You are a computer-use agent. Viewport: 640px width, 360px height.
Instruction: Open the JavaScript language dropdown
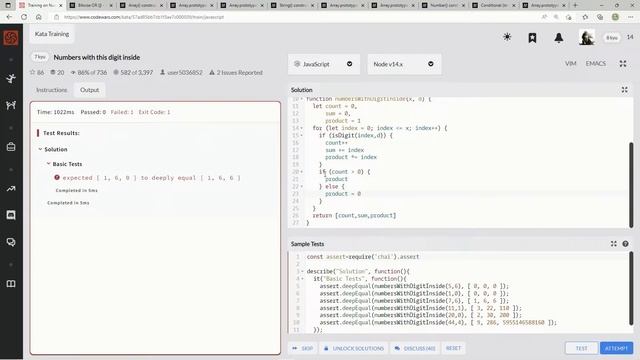click(324, 64)
